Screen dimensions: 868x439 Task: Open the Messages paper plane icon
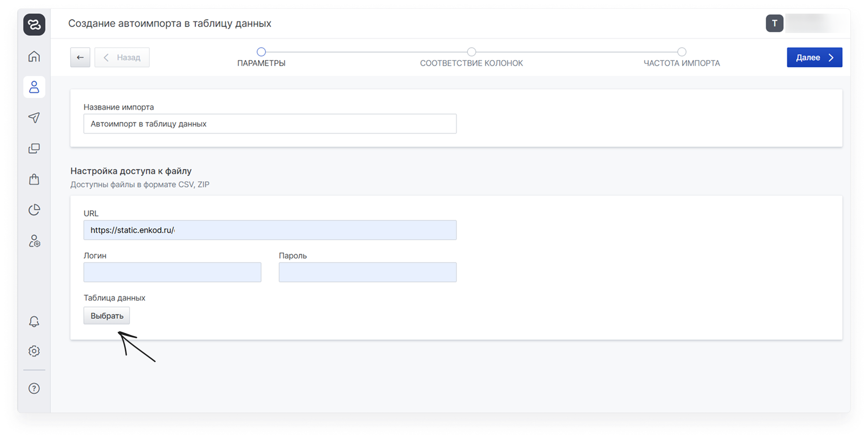coord(34,117)
